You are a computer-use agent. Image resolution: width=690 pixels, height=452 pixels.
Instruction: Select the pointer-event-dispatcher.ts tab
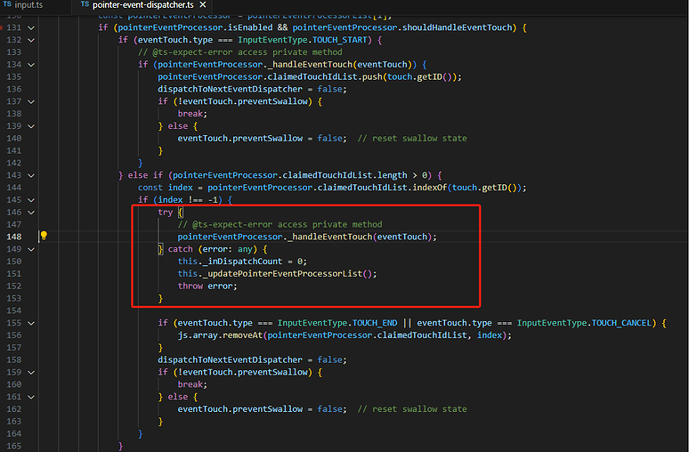click(143, 5)
